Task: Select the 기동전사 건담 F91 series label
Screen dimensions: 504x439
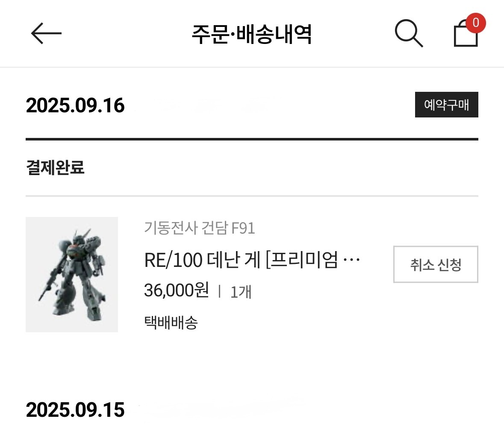Action: click(x=199, y=228)
